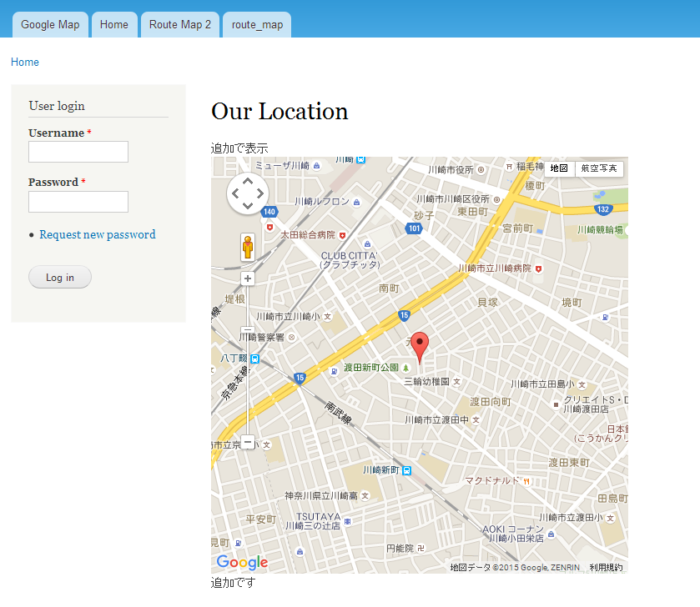
Task: Click the 川崎市川崎区役所 ward office icon
Action: [497, 200]
